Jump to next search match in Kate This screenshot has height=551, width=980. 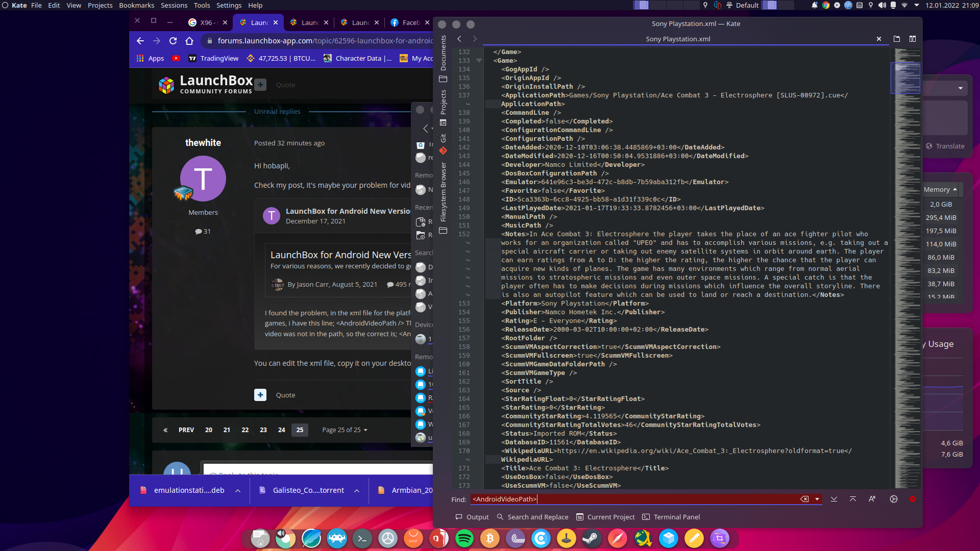(834, 499)
